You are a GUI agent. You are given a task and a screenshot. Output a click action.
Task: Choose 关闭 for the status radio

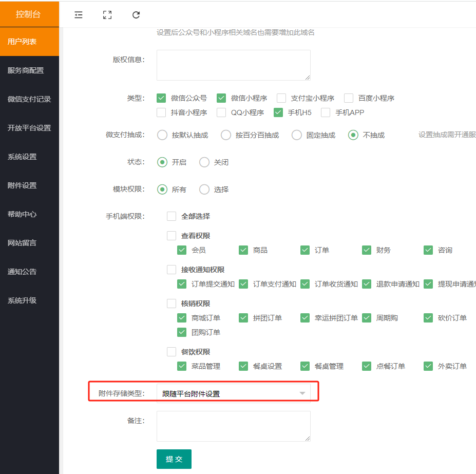pyautogui.click(x=204, y=162)
